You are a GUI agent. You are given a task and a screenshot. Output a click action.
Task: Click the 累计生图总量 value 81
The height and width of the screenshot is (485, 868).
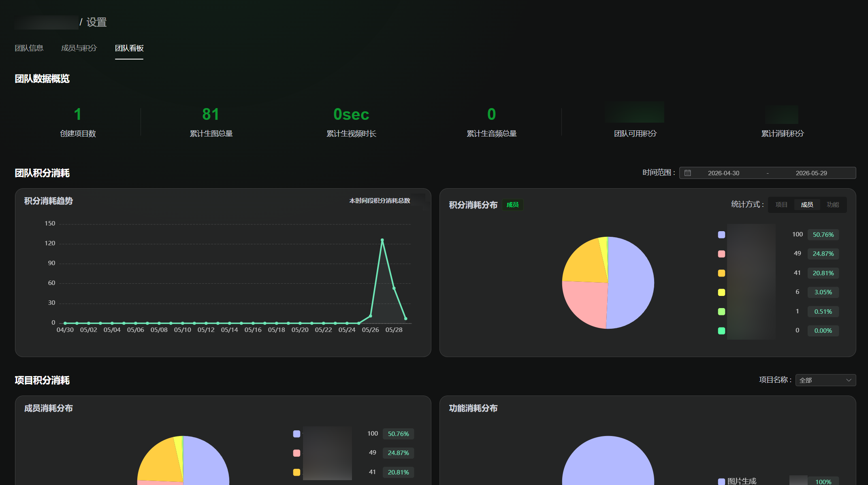click(211, 114)
